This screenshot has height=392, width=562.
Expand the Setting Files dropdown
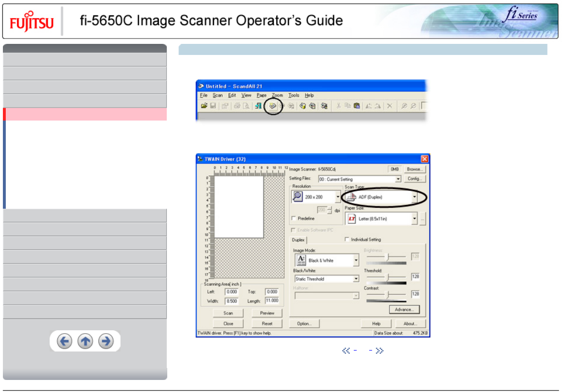398,179
